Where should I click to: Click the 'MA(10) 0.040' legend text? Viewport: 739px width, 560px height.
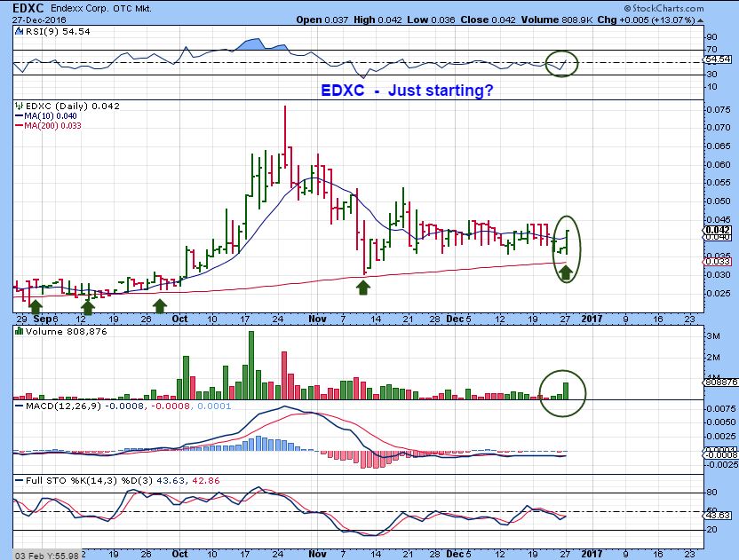51,116
